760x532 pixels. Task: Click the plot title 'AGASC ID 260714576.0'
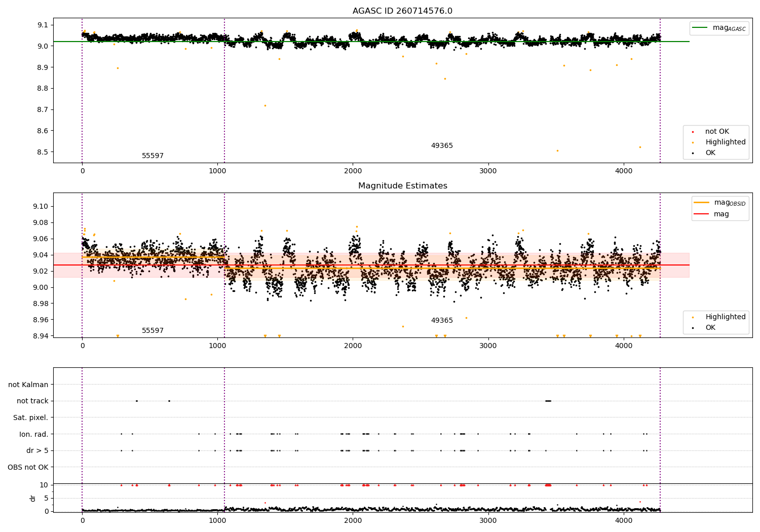coord(402,11)
